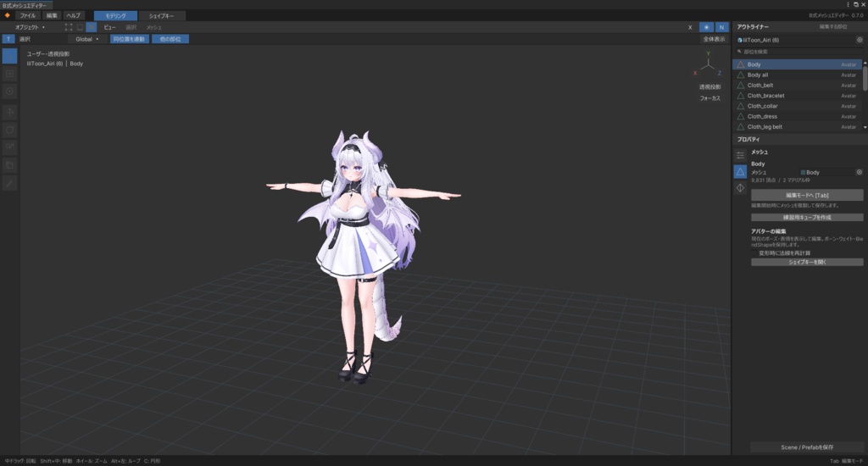
Task: Click the XYZ axis orientation gizmo
Action: (x=708, y=64)
